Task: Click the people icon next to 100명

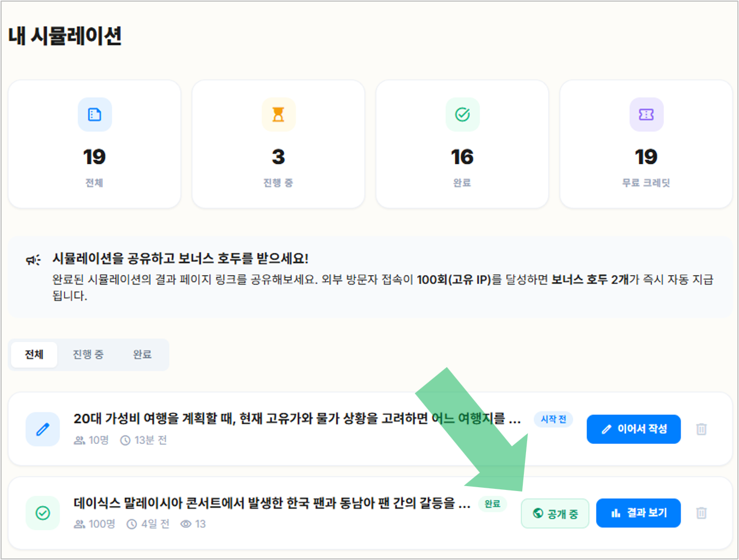Action: pos(79,524)
